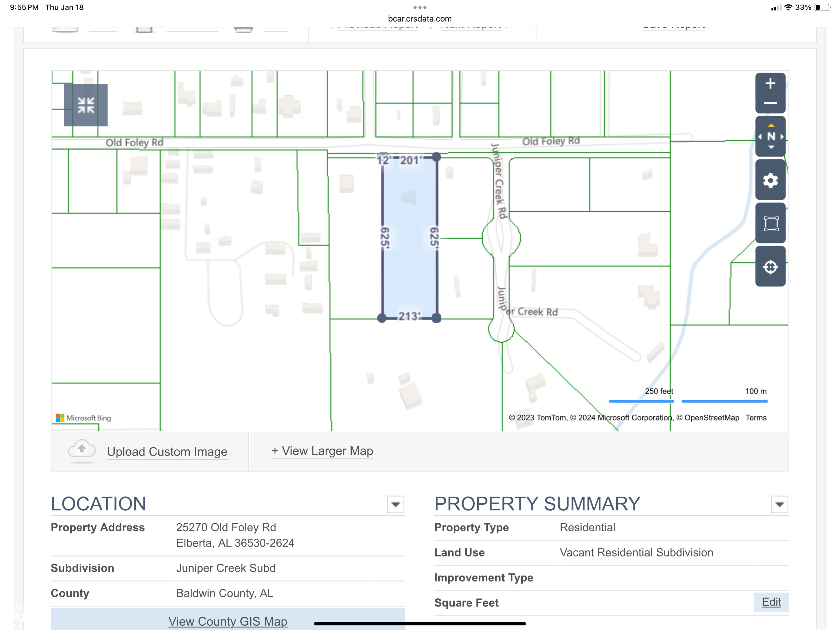Collapse the map using the shrink icon
Viewport: 840px width, 630px height.
86,105
